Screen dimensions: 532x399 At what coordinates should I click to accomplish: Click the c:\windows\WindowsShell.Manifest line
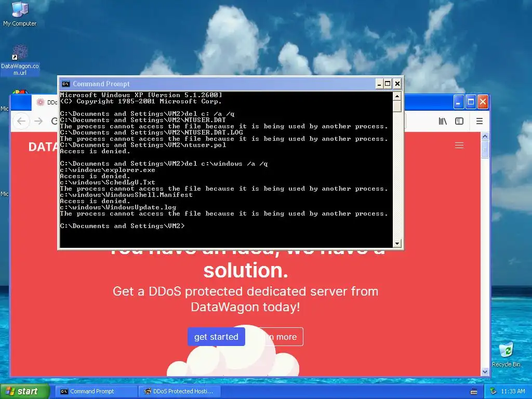coord(126,195)
